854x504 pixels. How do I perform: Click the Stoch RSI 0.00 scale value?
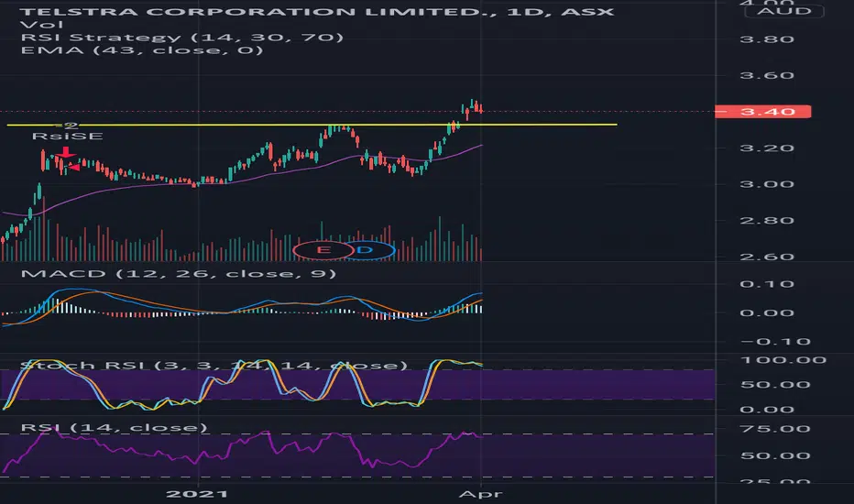[767, 410]
